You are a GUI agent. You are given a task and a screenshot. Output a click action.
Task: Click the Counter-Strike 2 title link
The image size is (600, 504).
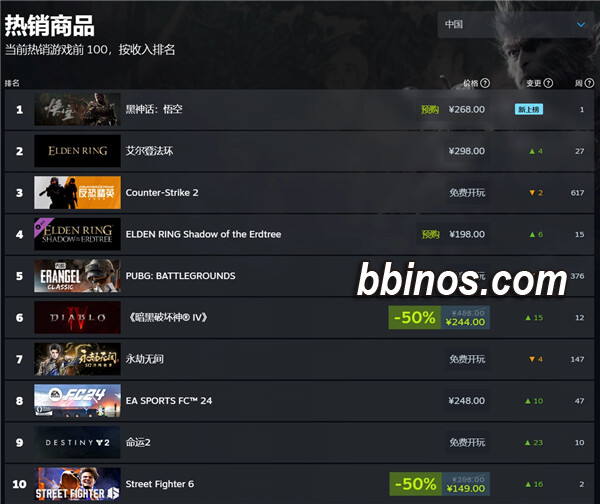162,192
